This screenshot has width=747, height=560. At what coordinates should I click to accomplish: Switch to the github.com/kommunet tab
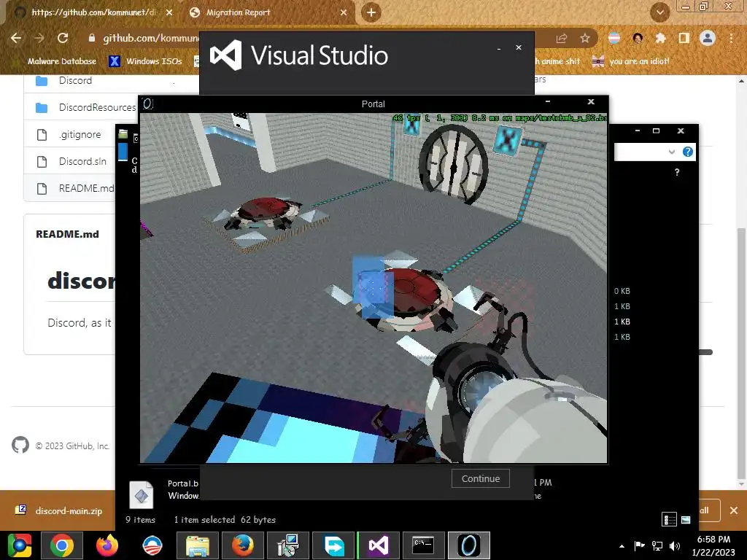coord(94,12)
